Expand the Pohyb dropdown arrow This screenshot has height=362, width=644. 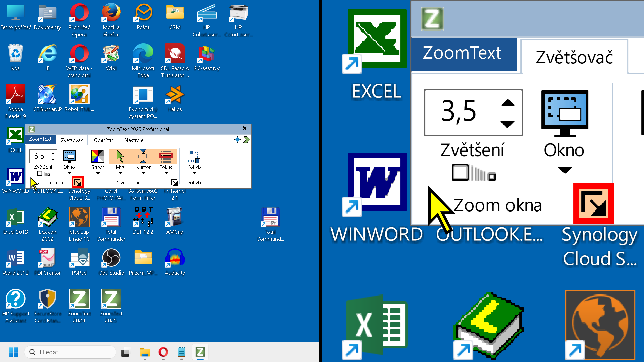click(194, 173)
